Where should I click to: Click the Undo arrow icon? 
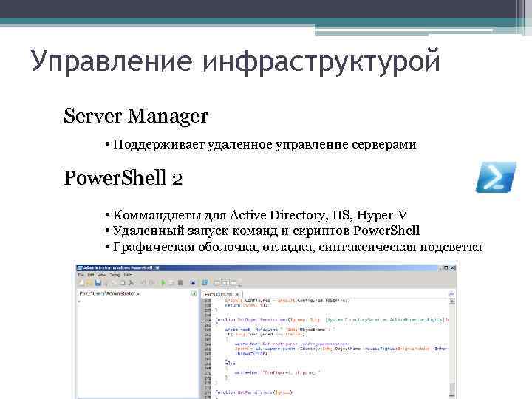143,282
